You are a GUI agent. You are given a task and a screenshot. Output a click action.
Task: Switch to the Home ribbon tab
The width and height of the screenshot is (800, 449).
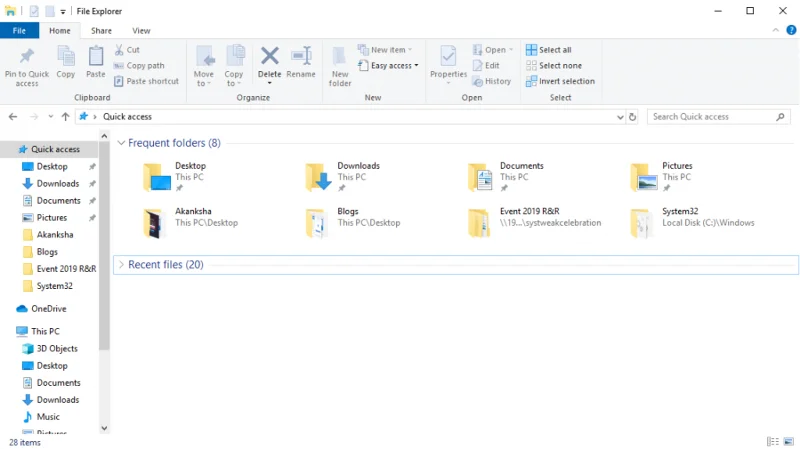click(x=60, y=31)
